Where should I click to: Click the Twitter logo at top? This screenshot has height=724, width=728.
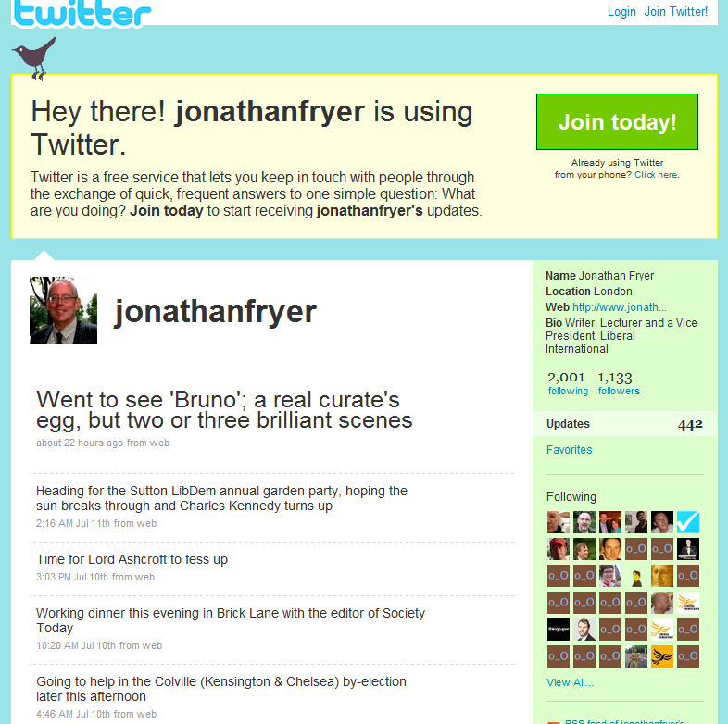(x=82, y=14)
